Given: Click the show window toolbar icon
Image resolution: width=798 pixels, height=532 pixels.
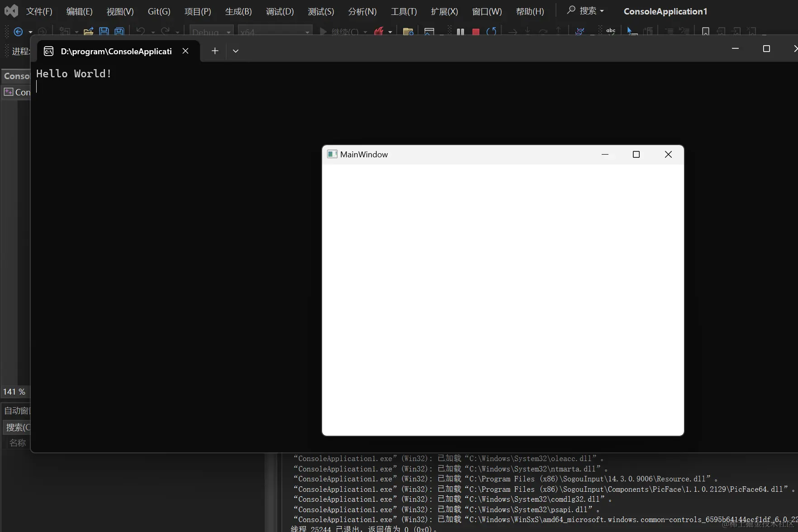Looking at the screenshot, I should click(x=429, y=32).
